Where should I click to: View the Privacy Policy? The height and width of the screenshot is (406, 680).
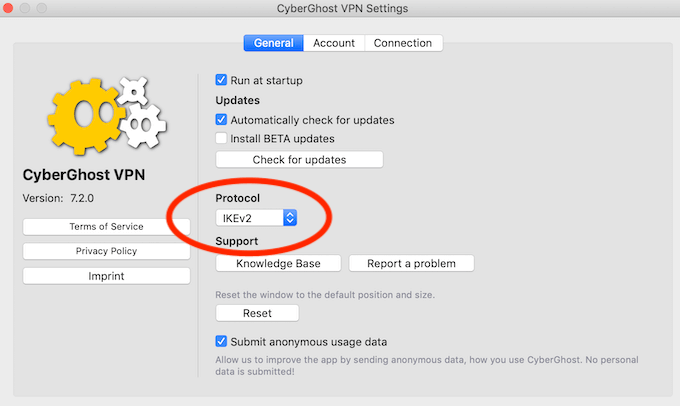(106, 251)
